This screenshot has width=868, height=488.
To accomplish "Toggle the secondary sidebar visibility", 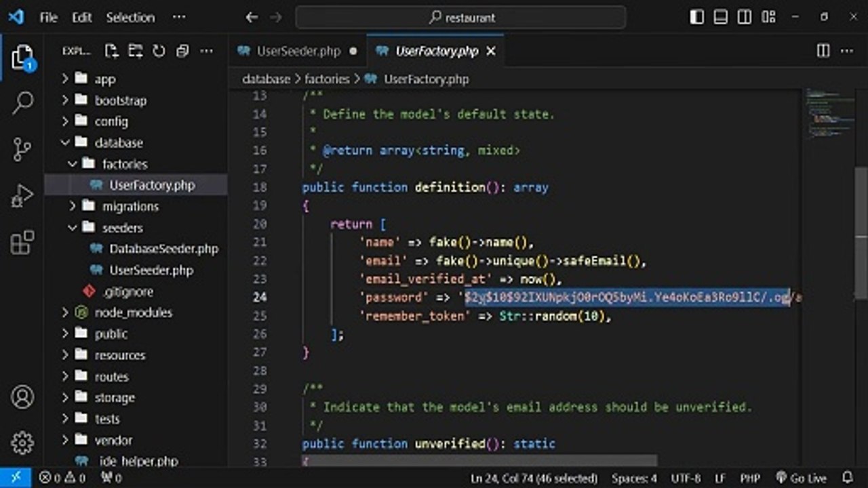I will [745, 18].
